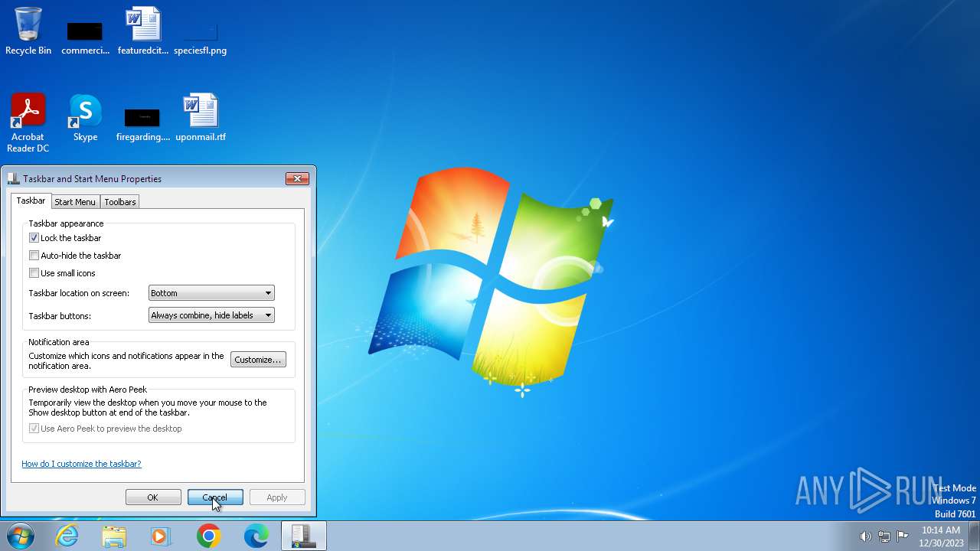Open How do I customize the taskbar link
The image size is (980, 551).
click(81, 464)
